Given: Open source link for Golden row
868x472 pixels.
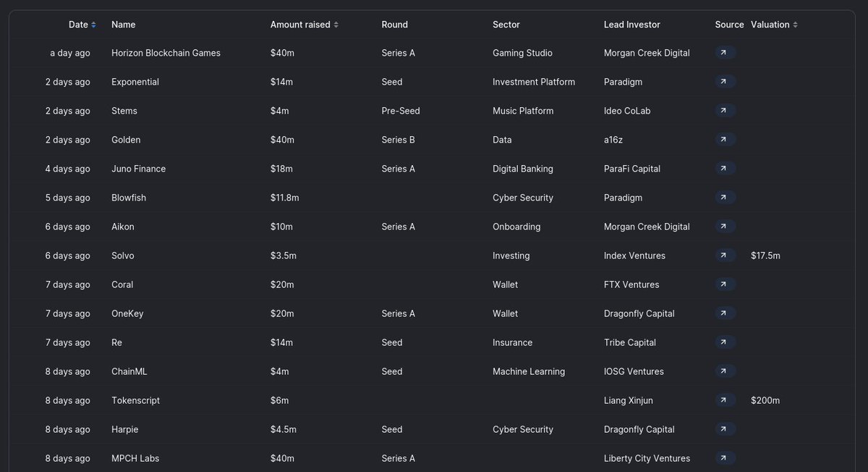Looking at the screenshot, I should [725, 140].
